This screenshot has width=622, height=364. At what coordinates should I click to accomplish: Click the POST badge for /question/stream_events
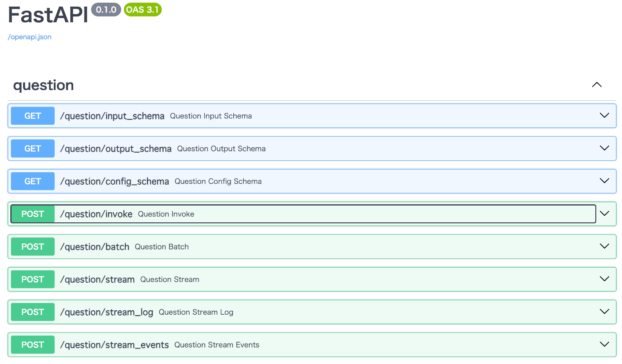[x=33, y=345]
